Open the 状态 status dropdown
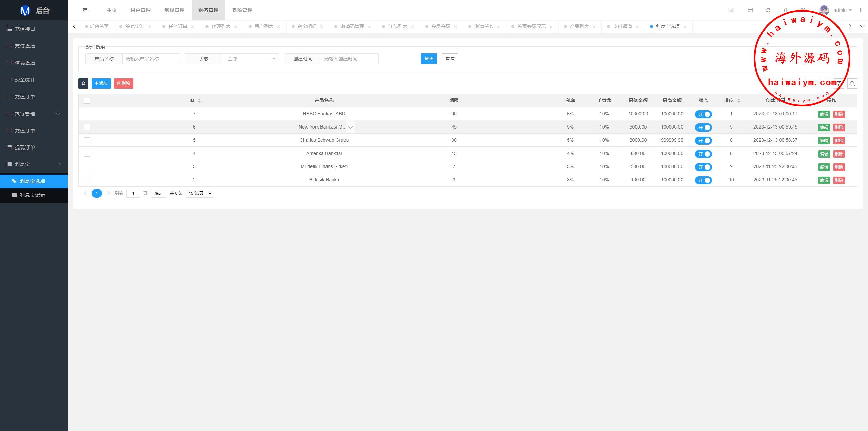Screen dimensions: 868x431 click(x=250, y=59)
